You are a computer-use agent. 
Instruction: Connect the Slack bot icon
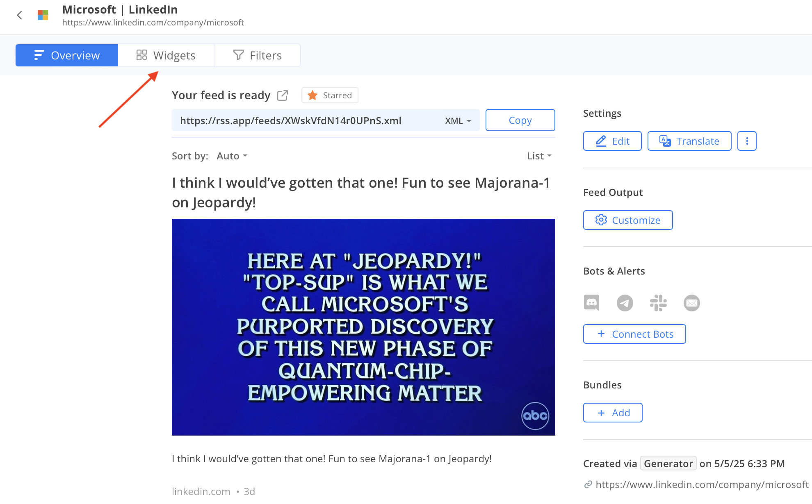(658, 303)
